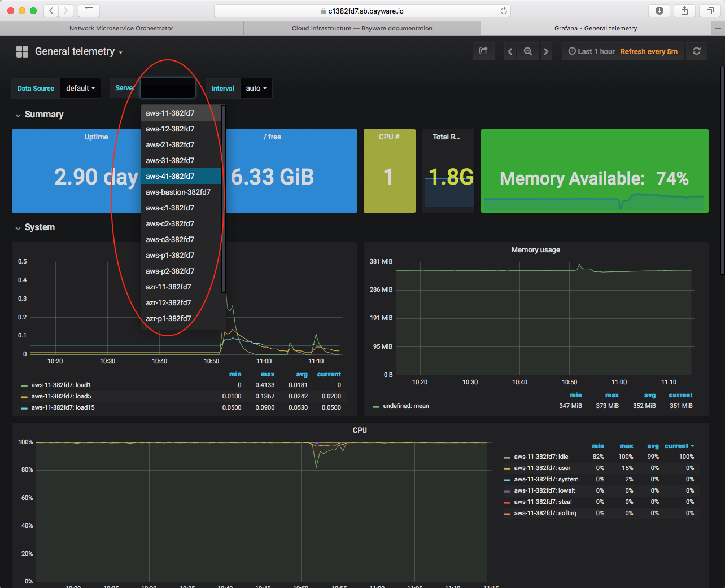Zoom out the time range

point(528,51)
